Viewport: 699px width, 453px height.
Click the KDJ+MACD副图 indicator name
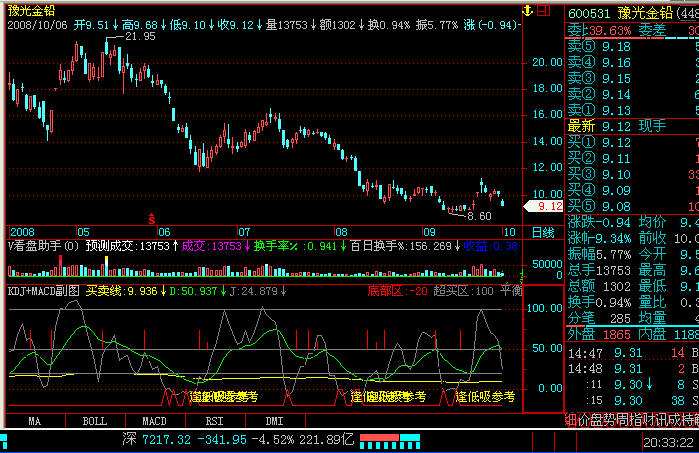tap(43, 291)
